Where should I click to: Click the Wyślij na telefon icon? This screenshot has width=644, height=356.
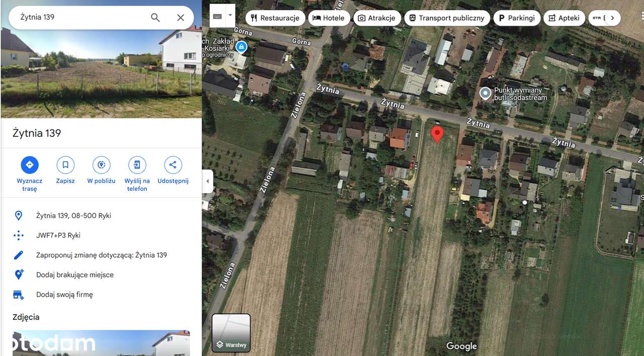point(137,165)
